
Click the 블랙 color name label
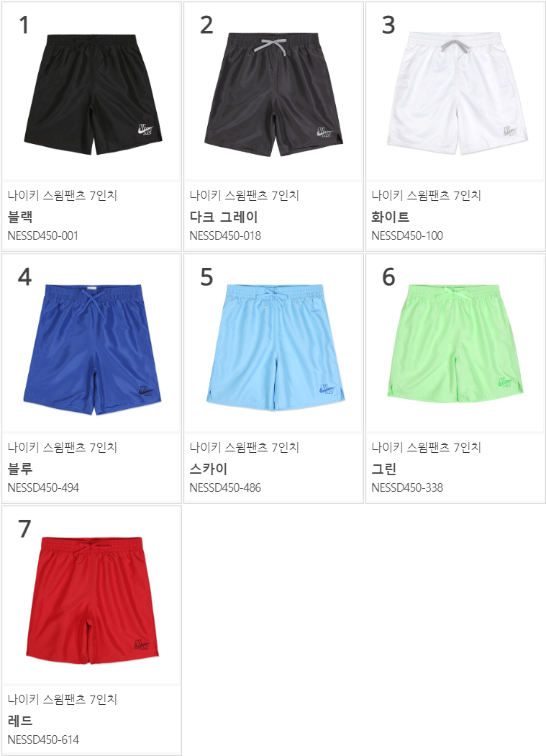click(x=20, y=217)
